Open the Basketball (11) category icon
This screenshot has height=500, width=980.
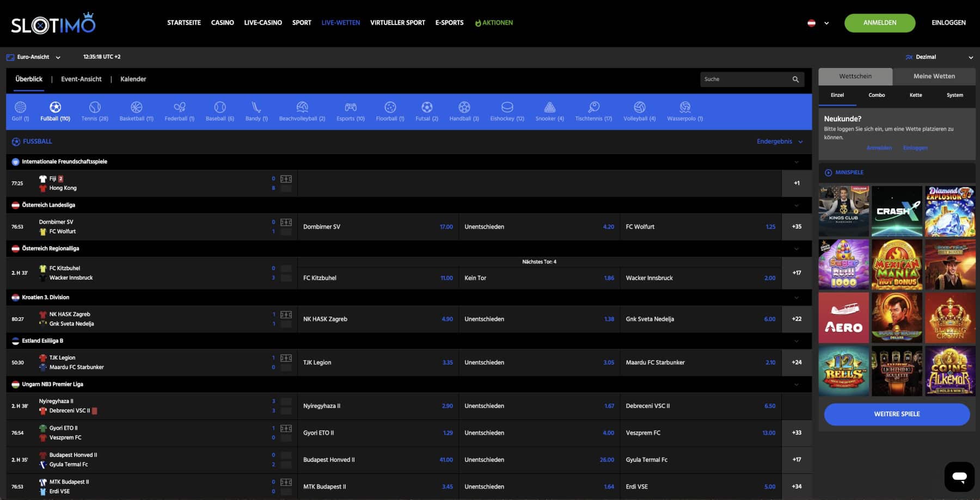136,107
